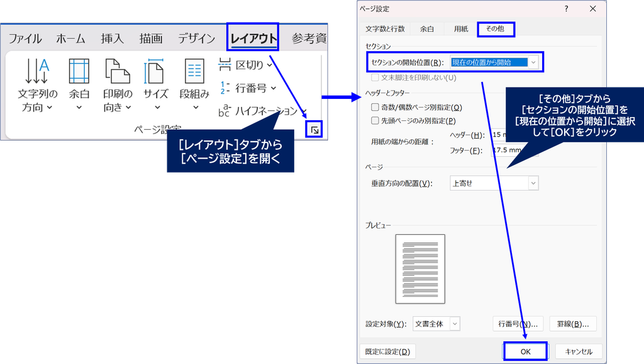The height and width of the screenshot is (364, 644).
Task: Click the dialog help question mark
Action: pos(567,9)
